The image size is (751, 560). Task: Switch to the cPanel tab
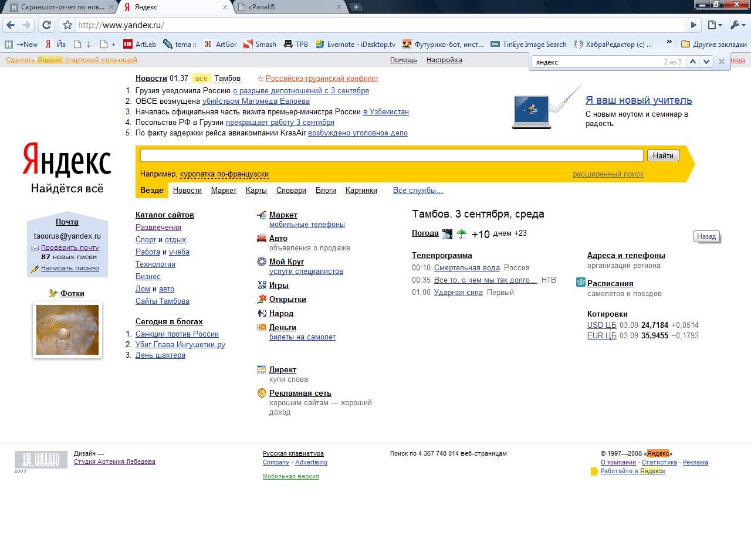pos(262,7)
